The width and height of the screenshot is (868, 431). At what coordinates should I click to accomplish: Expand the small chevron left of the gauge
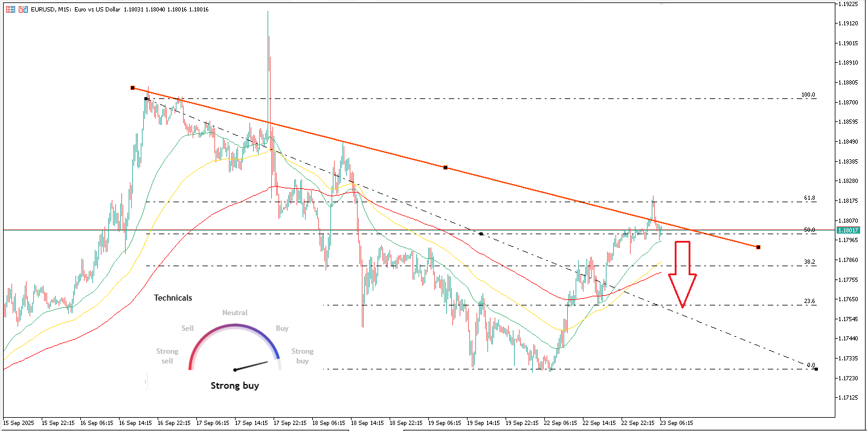(x=146, y=382)
